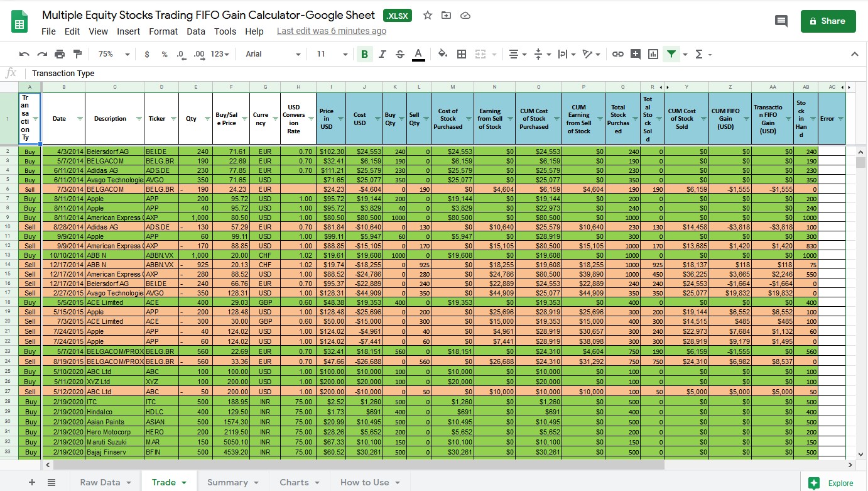Expand hidden columns arrow after column R
The width and height of the screenshot is (868, 491).
point(661,87)
